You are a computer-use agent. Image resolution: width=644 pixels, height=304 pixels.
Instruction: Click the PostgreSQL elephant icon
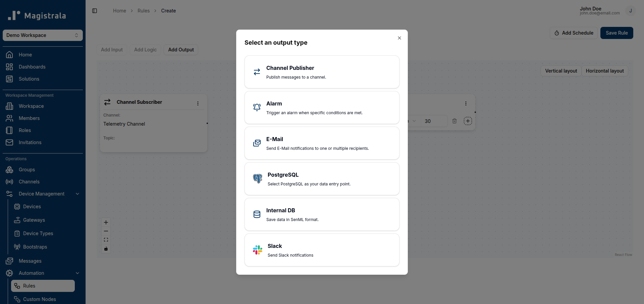(x=258, y=179)
